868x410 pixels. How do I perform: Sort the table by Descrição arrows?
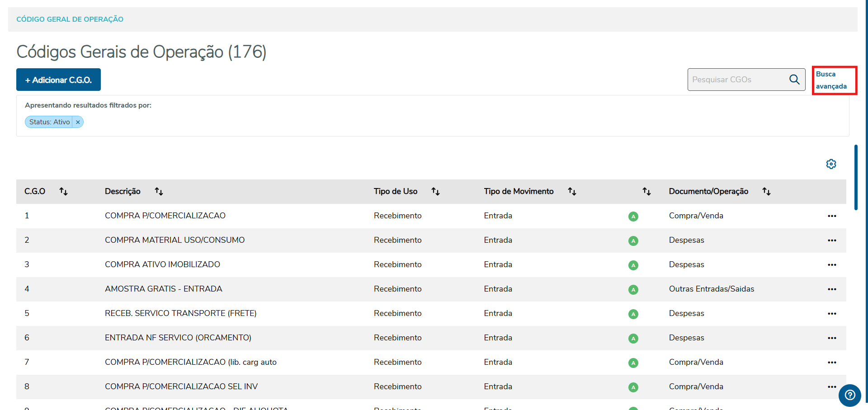(x=159, y=192)
